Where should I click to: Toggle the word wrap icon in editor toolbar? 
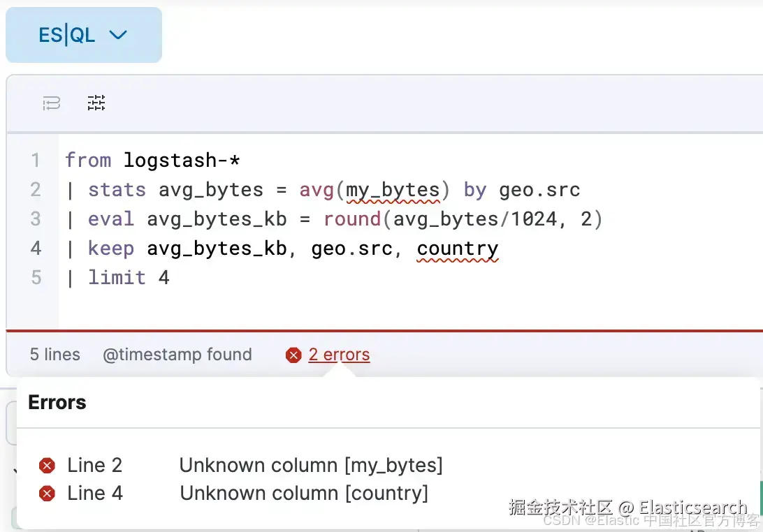52,104
